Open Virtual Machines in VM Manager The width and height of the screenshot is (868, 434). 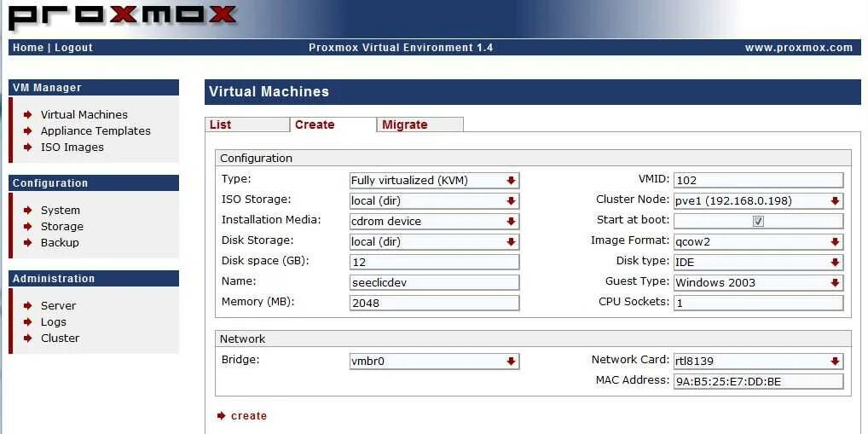click(84, 114)
